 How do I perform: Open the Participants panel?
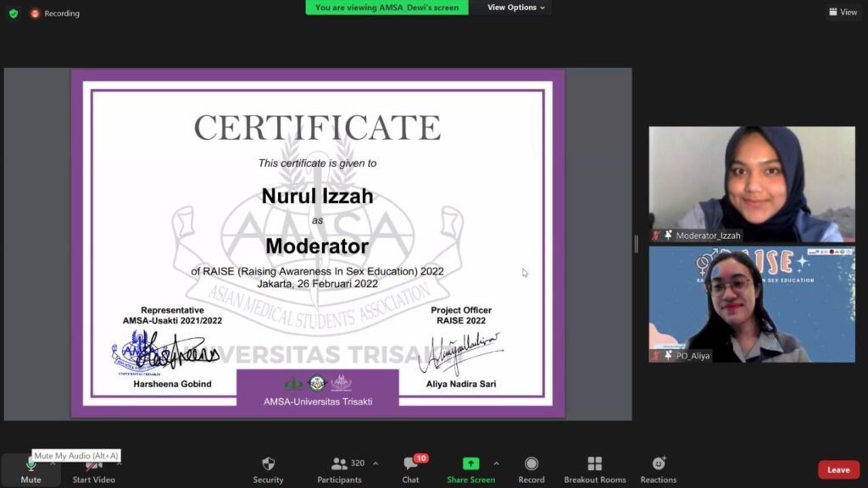[339, 470]
